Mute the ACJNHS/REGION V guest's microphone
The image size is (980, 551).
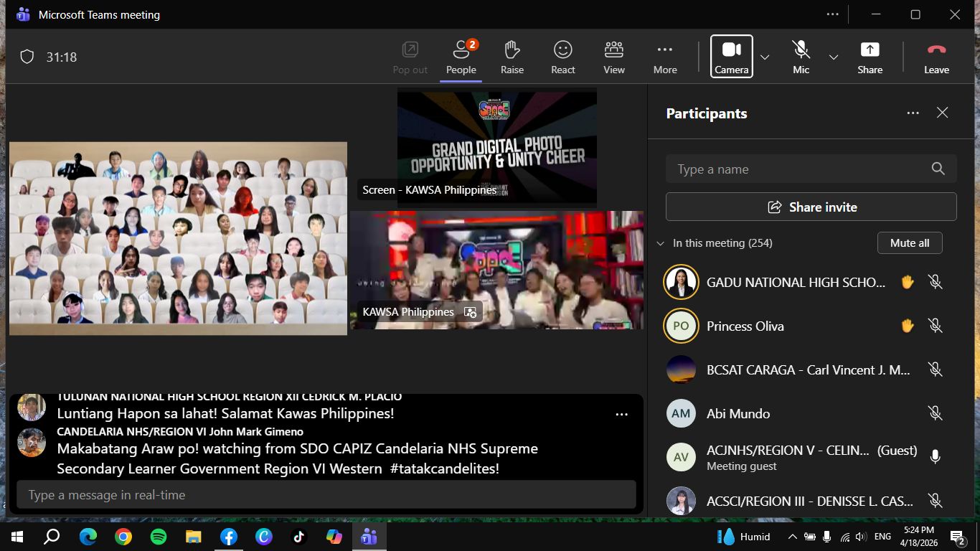pyautogui.click(x=935, y=457)
